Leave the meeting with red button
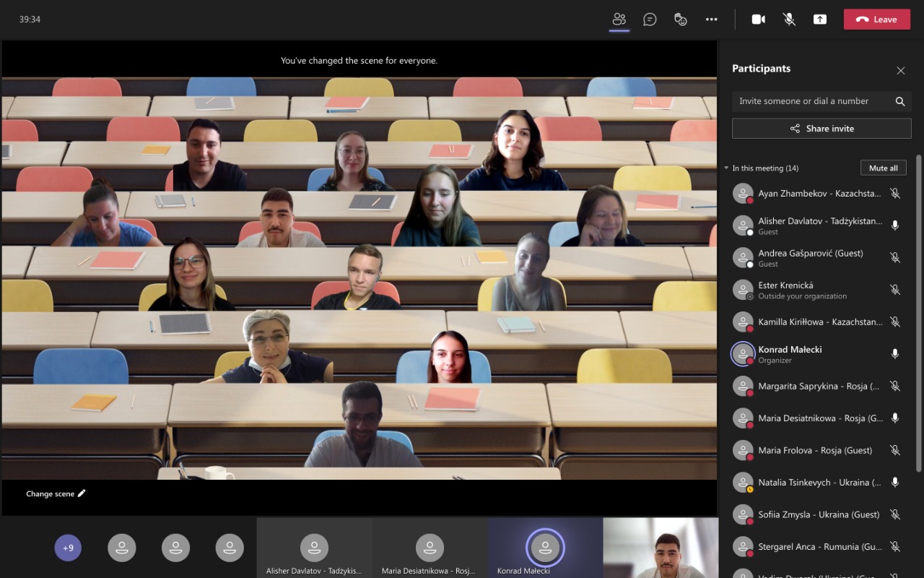924x578 pixels. (x=877, y=20)
